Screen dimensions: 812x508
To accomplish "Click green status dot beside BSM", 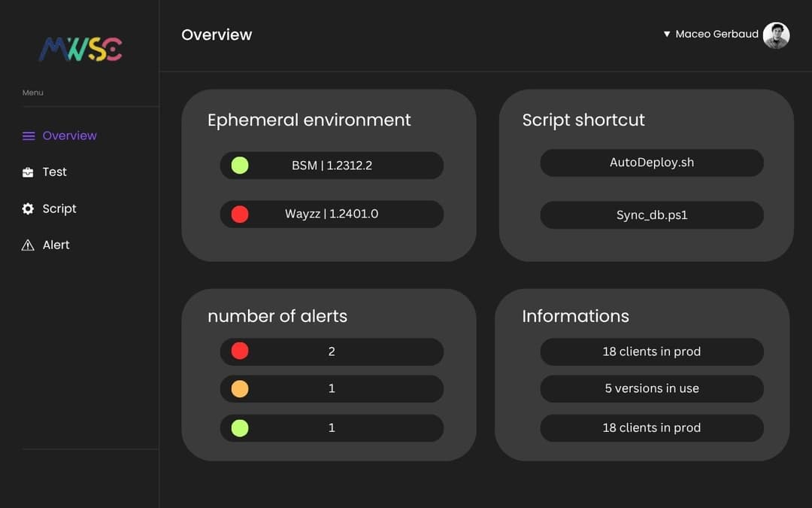I will [x=240, y=166].
